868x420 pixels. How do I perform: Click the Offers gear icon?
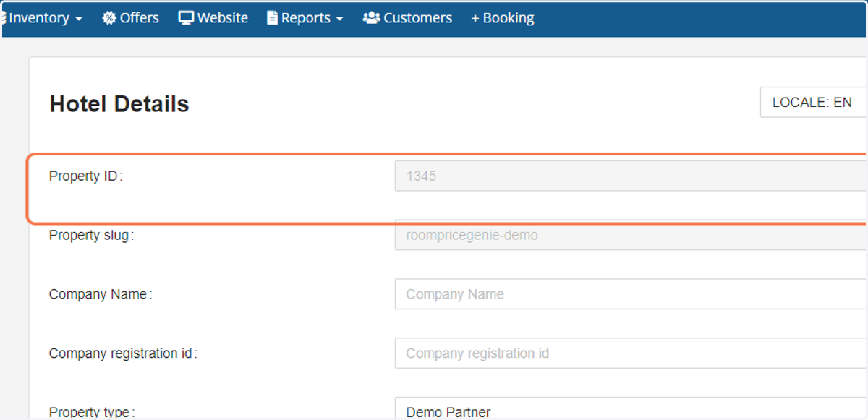tap(109, 18)
